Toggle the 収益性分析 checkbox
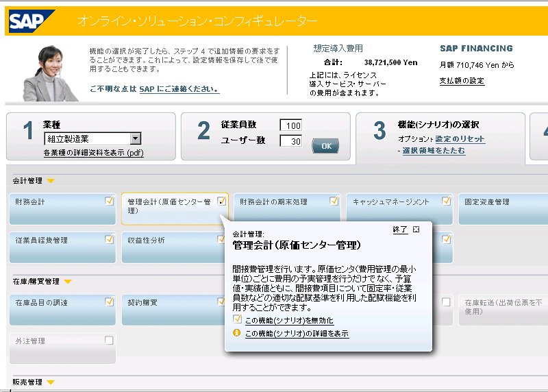 (221, 239)
